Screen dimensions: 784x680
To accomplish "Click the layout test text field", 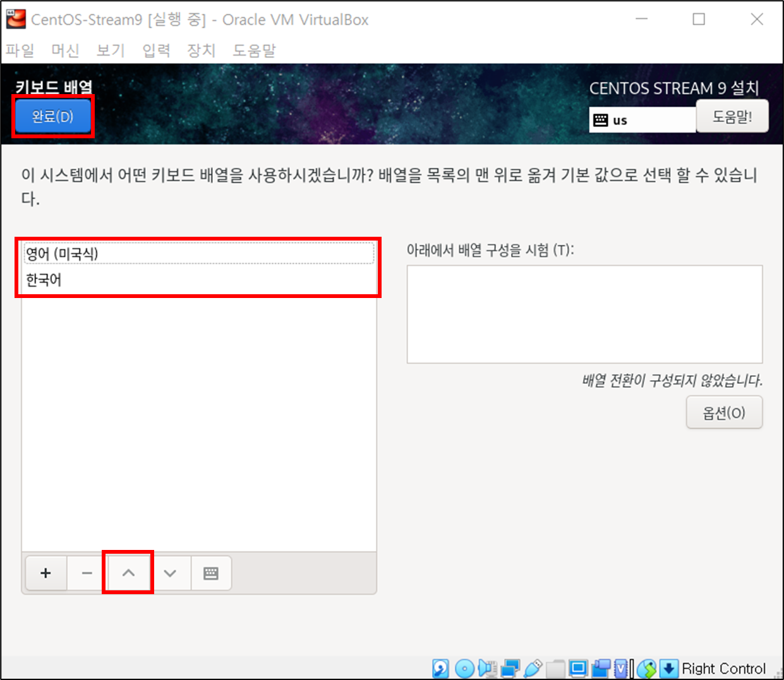I will click(x=584, y=314).
